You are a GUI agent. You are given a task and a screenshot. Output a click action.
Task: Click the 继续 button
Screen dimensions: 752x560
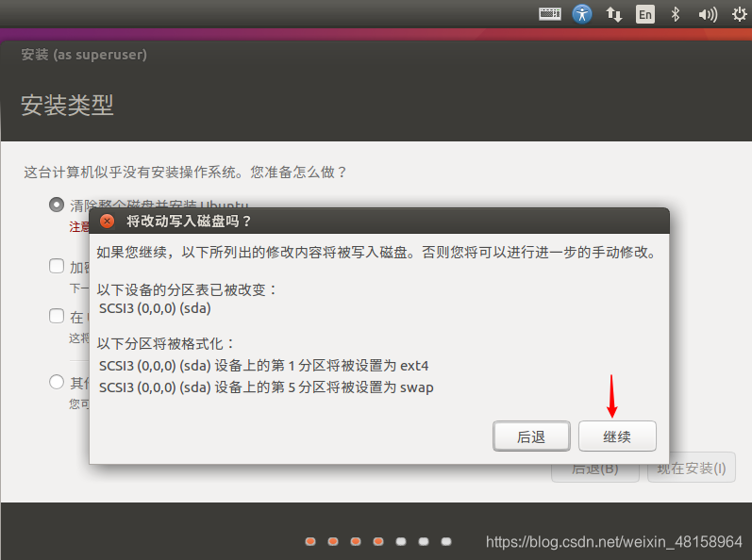(x=617, y=436)
